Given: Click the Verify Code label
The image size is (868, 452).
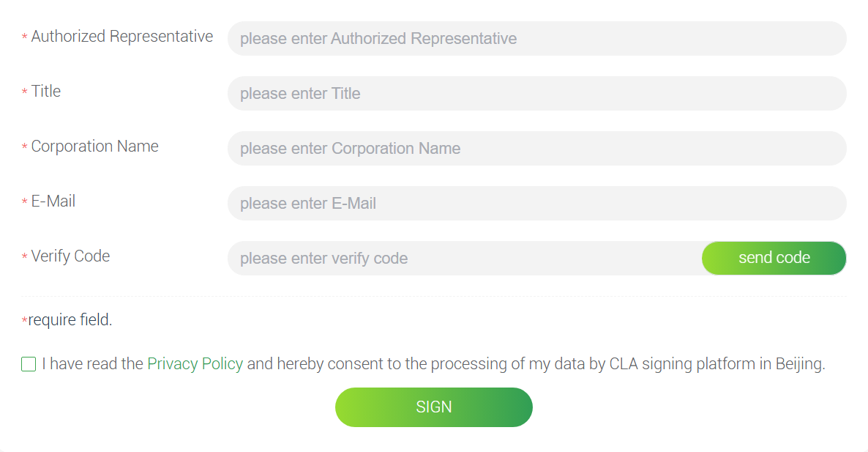Looking at the screenshot, I should point(71,256).
